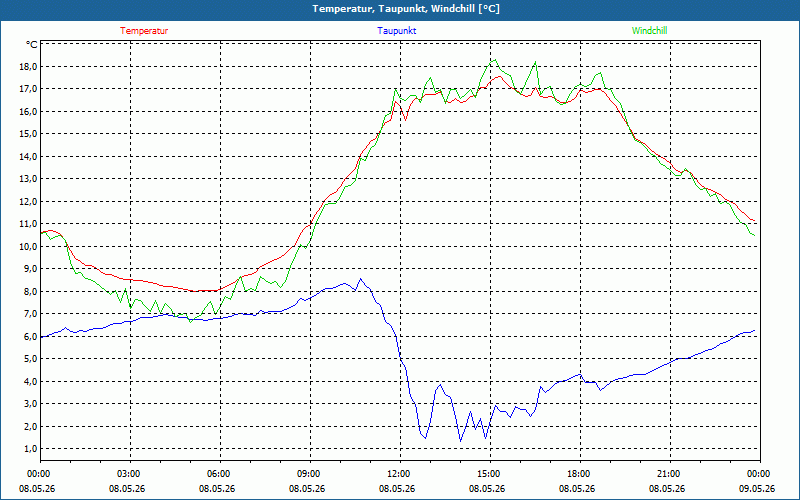
Task: Click the 03:00 time axis label
Action: [x=127, y=474]
